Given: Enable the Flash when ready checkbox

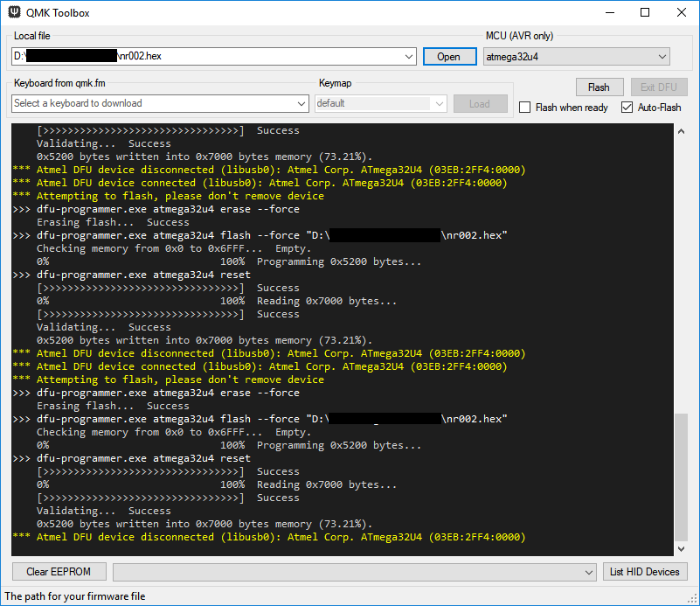Looking at the screenshot, I should tap(524, 108).
